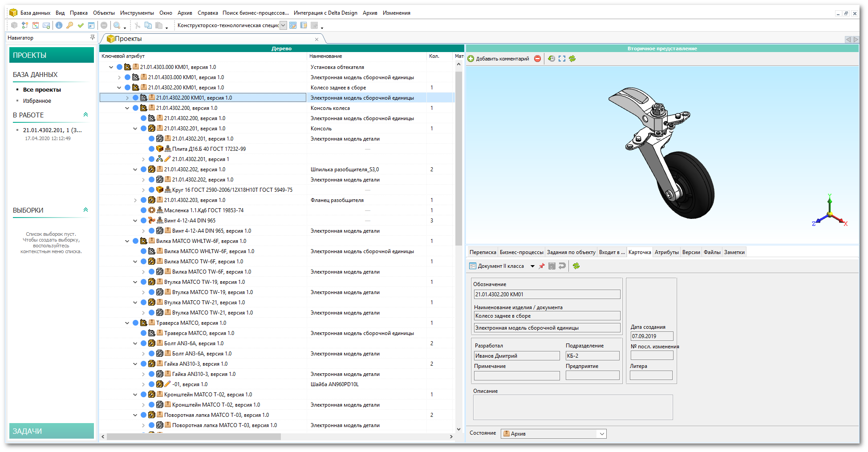Open the Инструменты menu
Viewport: 868px width, 452px height.
click(x=137, y=13)
